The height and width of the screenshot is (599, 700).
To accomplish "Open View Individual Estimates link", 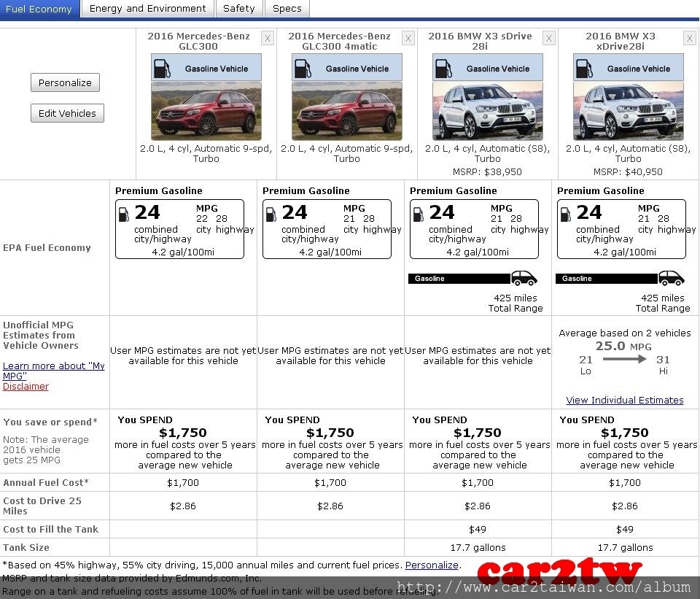I will coord(625,401).
